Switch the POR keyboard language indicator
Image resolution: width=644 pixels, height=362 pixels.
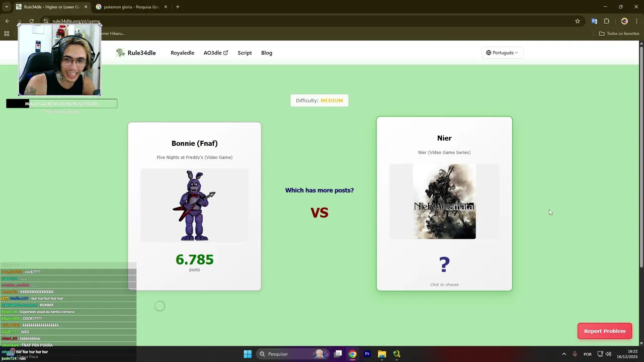[x=588, y=354]
